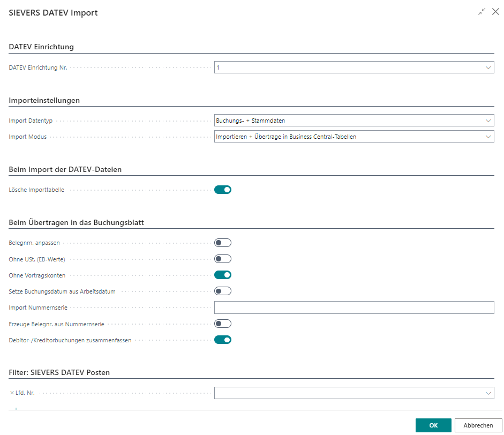Enable Ohne USt. (EB-Werte) toggle
This screenshot has width=504, height=435.
[223, 259]
